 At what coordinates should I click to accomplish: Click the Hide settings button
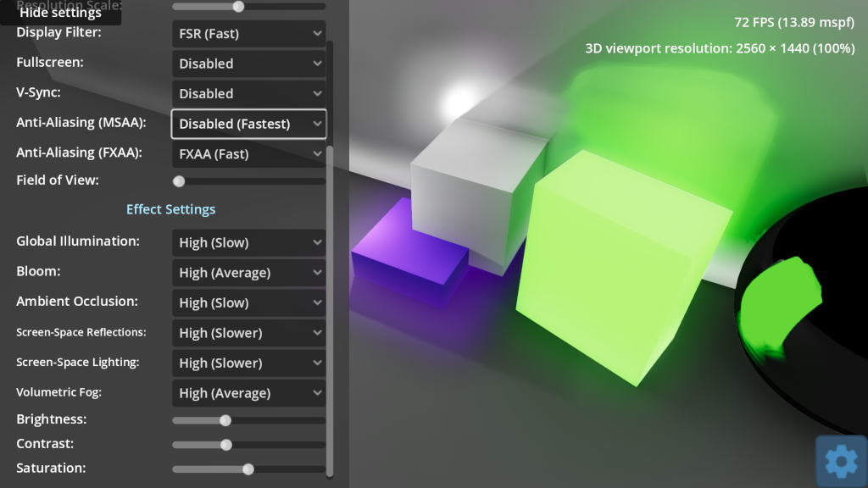(59, 12)
